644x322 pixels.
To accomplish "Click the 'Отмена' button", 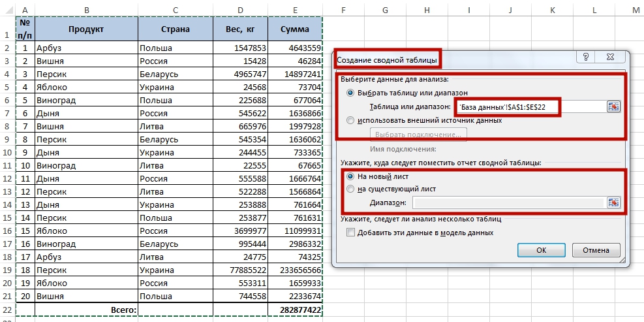I will click(596, 250).
